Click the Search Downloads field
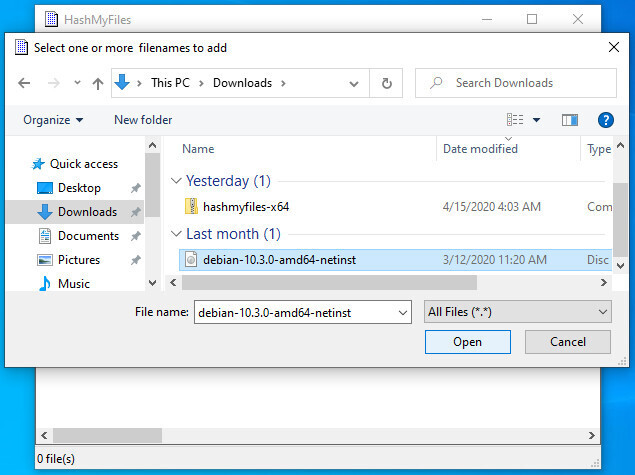This screenshot has height=475, width=635. tap(516, 83)
